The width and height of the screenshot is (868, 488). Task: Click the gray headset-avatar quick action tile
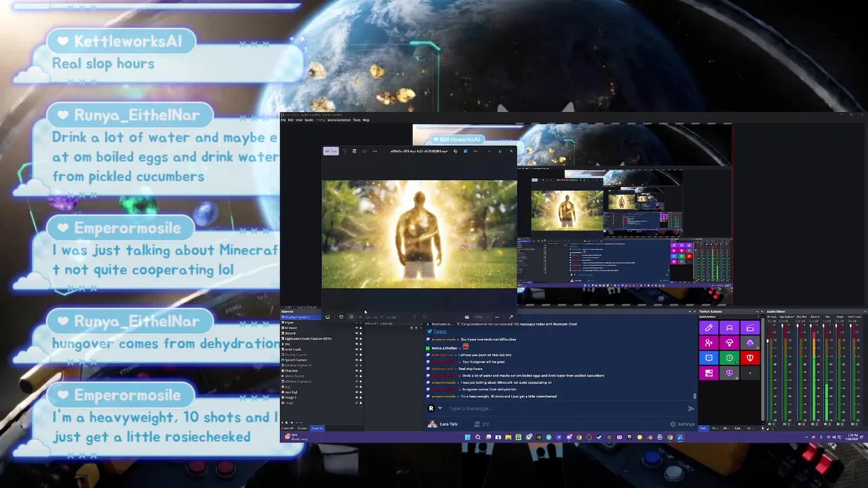click(750, 343)
